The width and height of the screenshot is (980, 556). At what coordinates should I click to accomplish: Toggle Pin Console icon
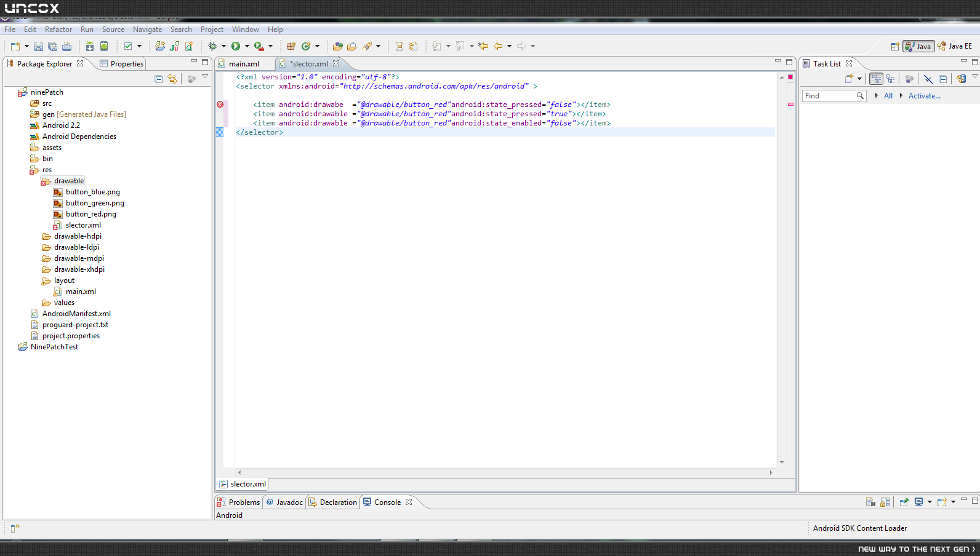coord(904,502)
